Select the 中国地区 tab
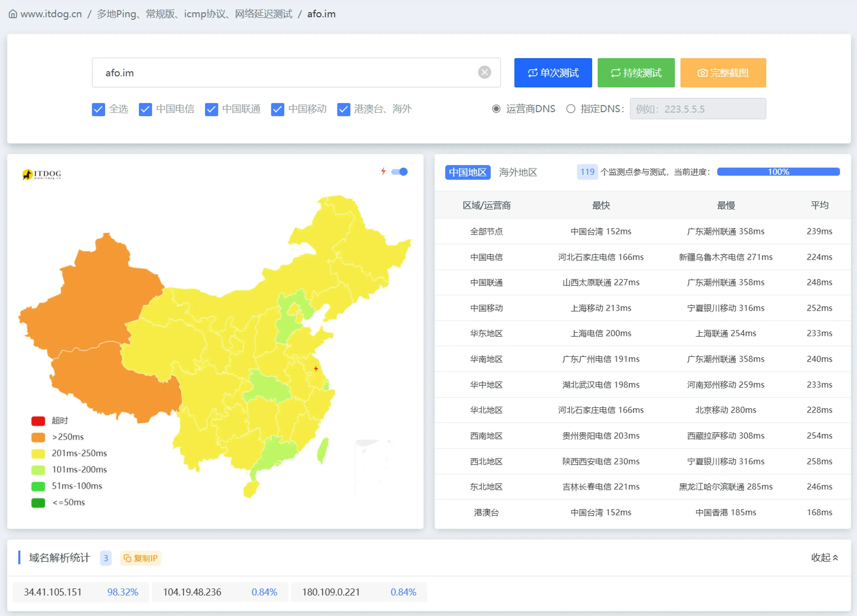Screen dimensions: 857x616 [x=467, y=172]
